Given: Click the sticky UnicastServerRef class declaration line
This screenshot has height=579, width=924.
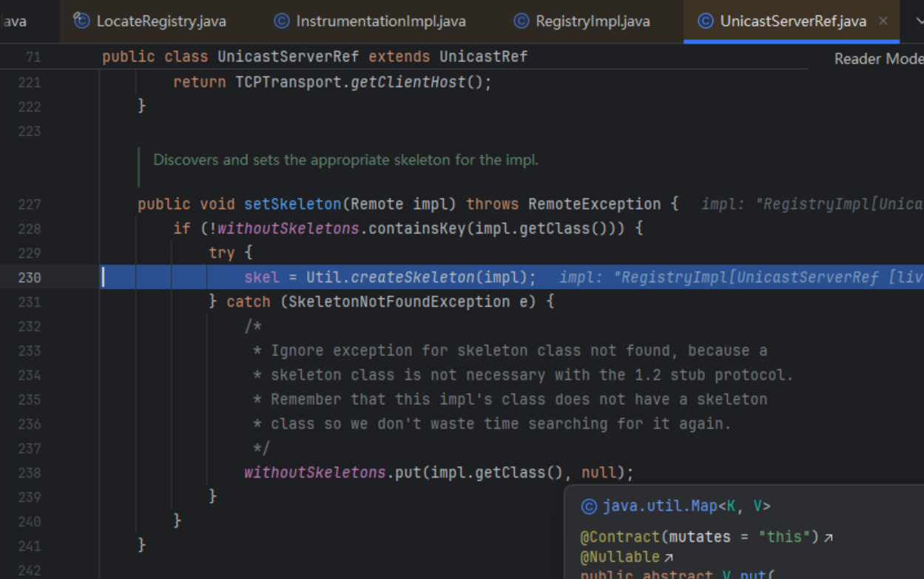Looking at the screenshot, I should click(x=314, y=57).
